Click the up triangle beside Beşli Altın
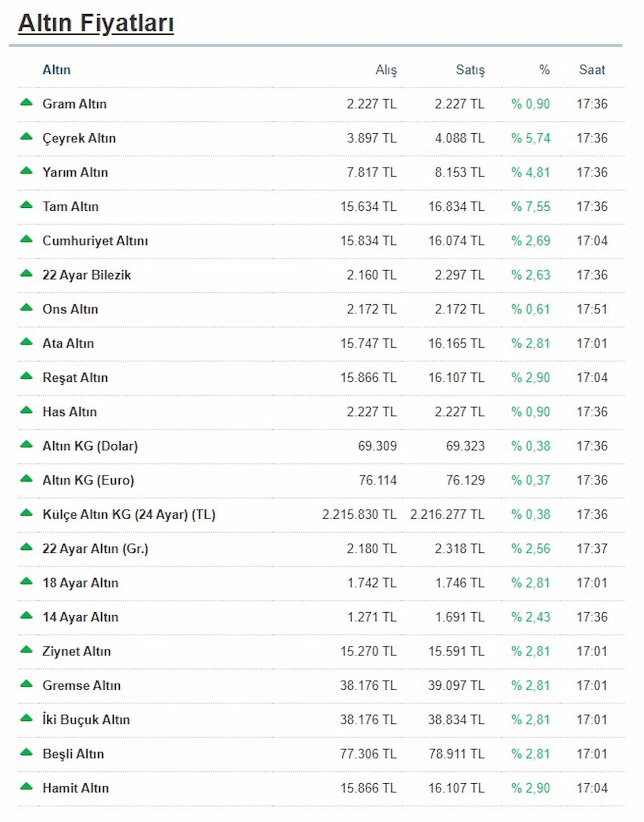Screen dimensions: 644x822 pos(26,753)
